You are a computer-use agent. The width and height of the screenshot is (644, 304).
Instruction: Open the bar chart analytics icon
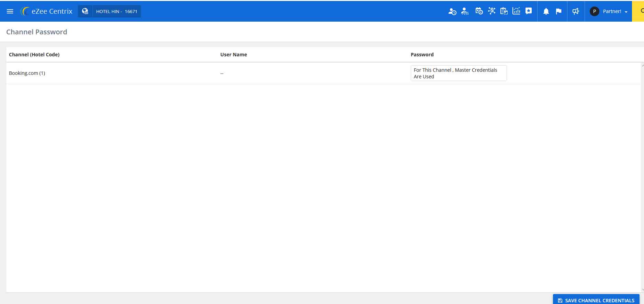(x=516, y=11)
